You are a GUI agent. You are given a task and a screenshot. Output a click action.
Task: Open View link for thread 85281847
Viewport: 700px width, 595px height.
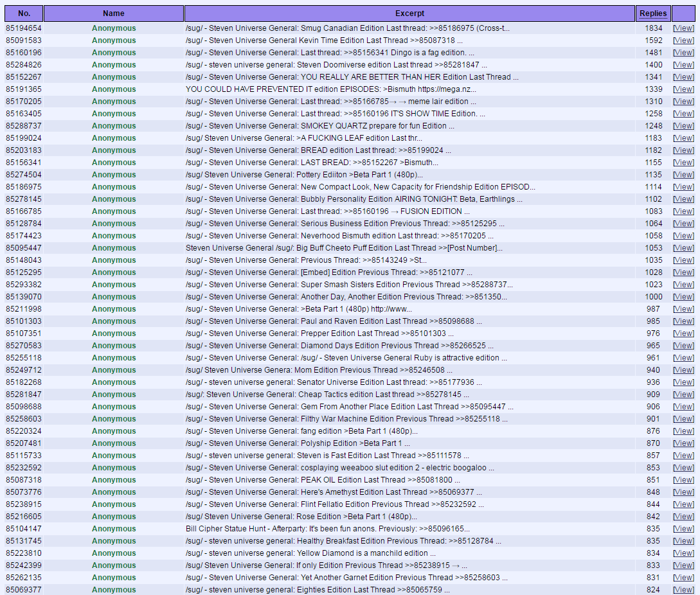(x=683, y=394)
